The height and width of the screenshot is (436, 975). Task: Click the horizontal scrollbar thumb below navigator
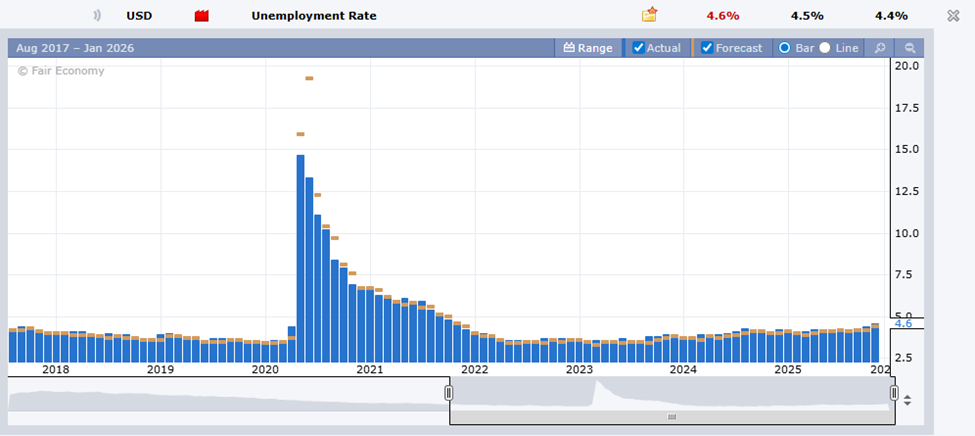click(672, 417)
